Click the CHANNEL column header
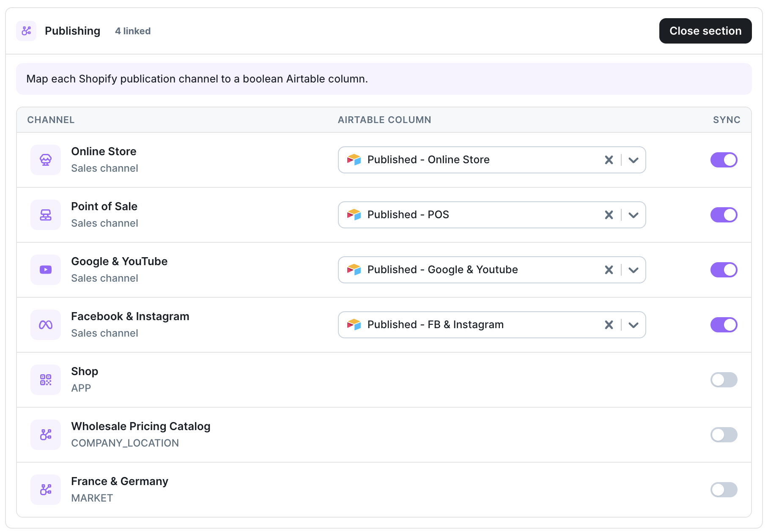Viewport: 768px width, 532px height. 51,120
